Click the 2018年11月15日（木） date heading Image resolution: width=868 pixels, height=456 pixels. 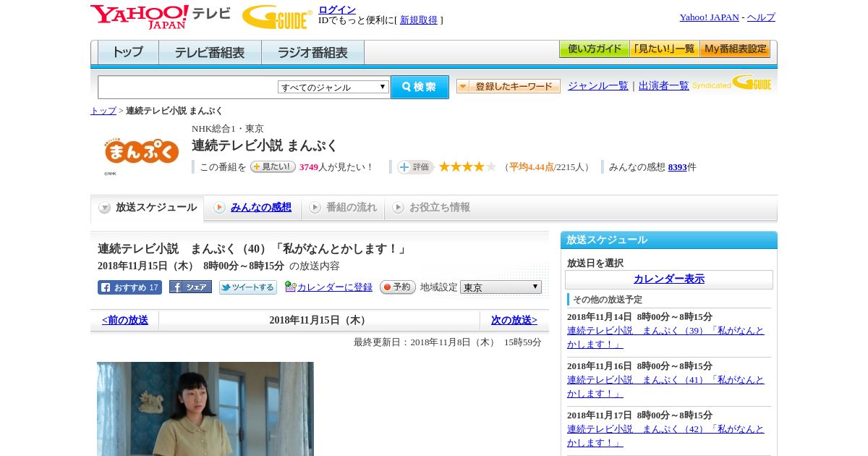point(319,320)
